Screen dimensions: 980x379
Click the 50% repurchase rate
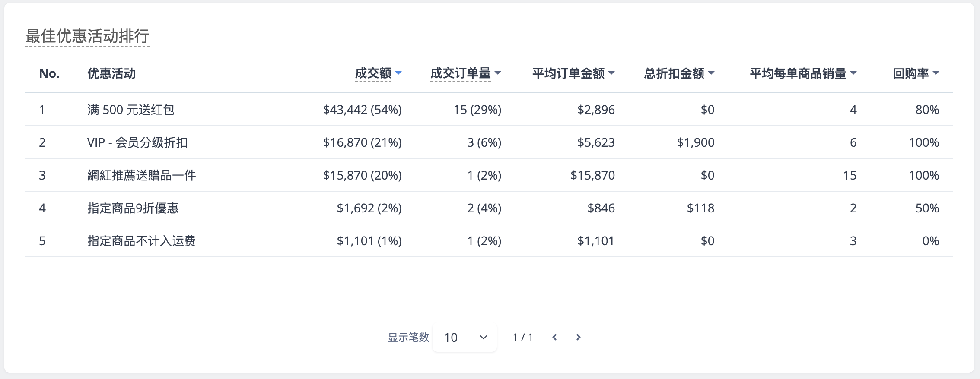click(927, 208)
